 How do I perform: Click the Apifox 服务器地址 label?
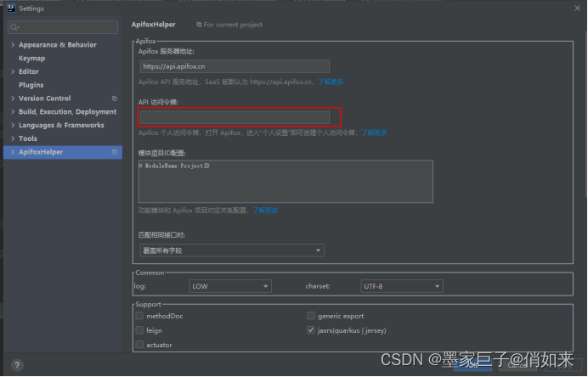(x=167, y=51)
